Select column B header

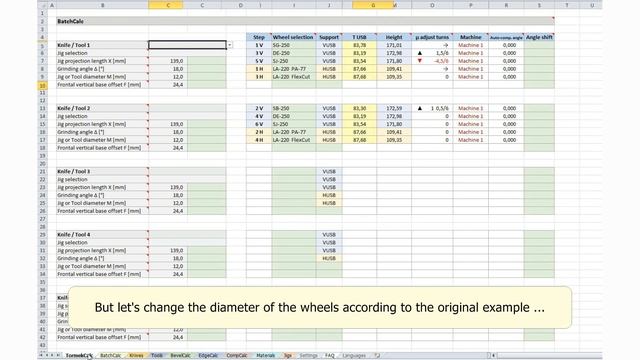[102, 5]
